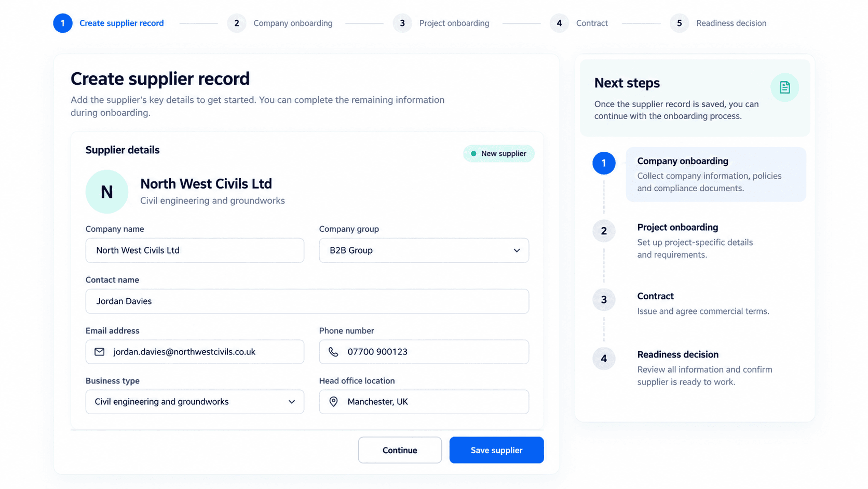Image resolution: width=868 pixels, height=489 pixels.
Task: Click the number 4 badge beside Readiness decision
Action: (604, 359)
